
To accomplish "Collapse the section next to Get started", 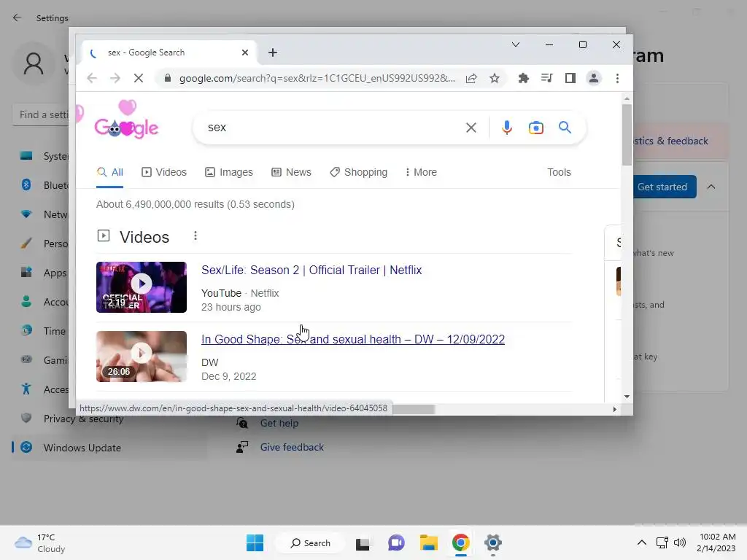I will [x=711, y=187].
